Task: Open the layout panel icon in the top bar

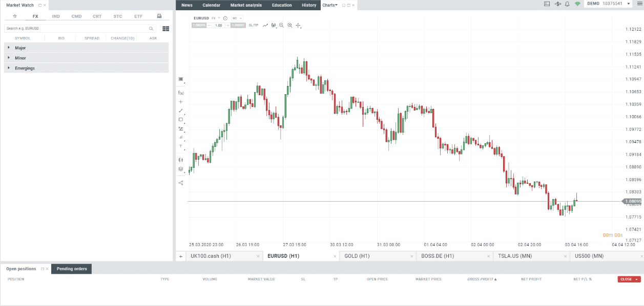Action: [547, 4]
